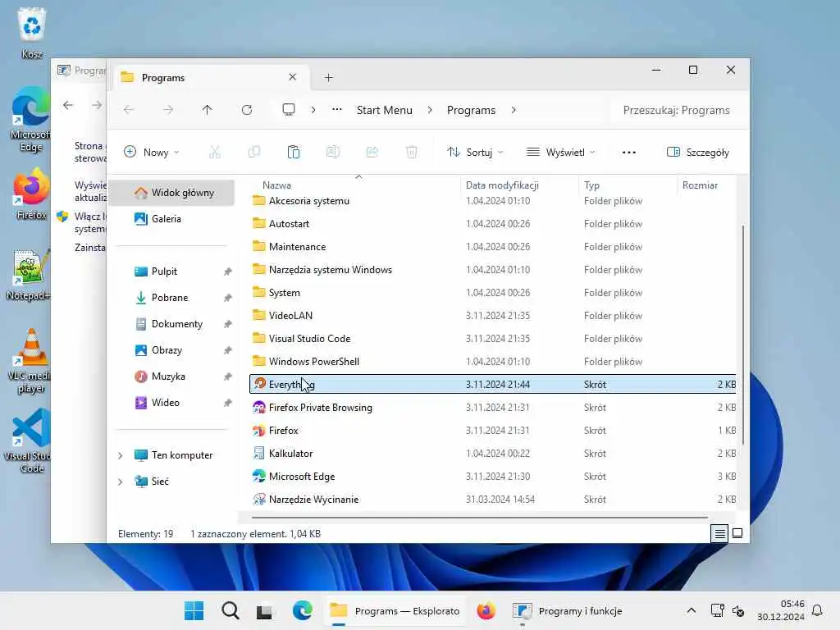
Task: Expand chevron after monitor icon in address bar
Action: tap(313, 110)
